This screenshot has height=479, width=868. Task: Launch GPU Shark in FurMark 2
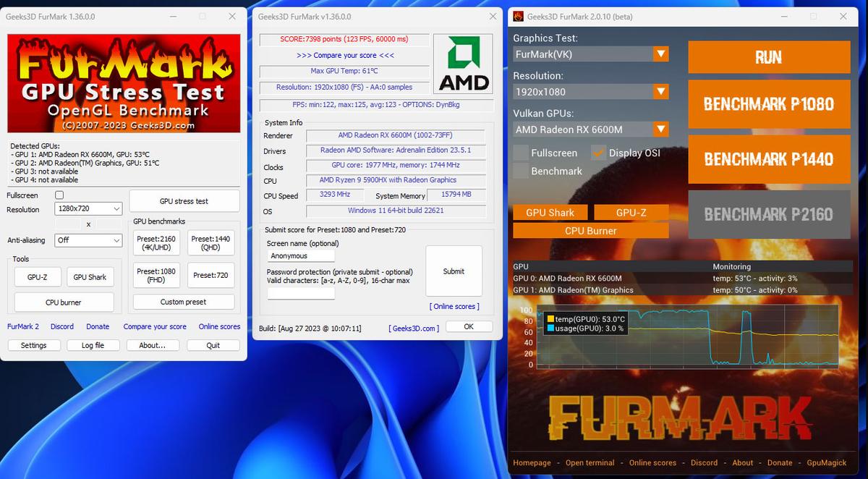click(550, 212)
